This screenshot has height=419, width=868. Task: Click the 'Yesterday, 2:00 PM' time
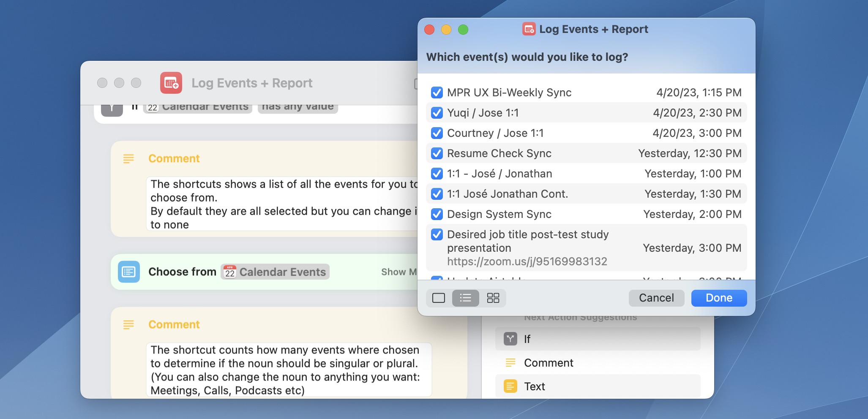692,214
